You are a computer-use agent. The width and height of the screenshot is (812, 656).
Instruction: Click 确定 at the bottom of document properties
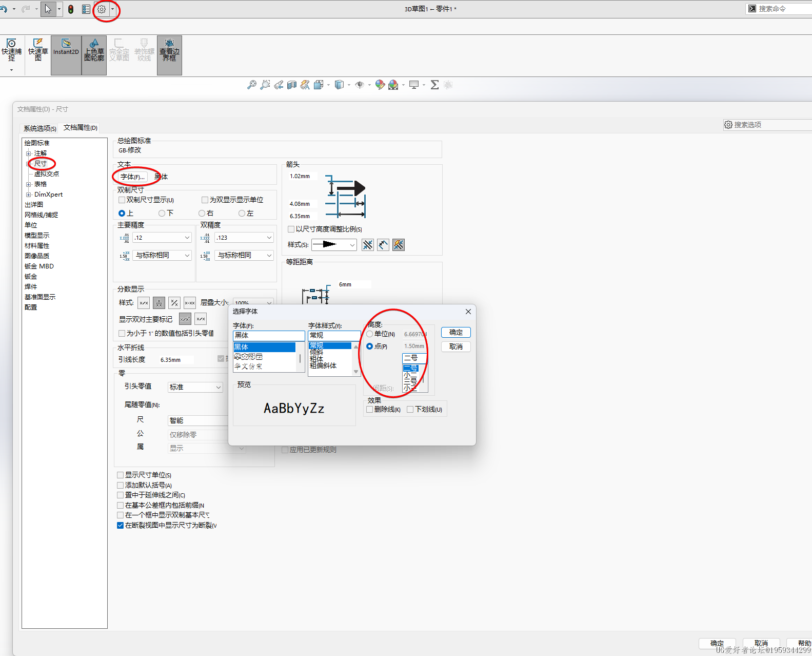click(x=717, y=644)
